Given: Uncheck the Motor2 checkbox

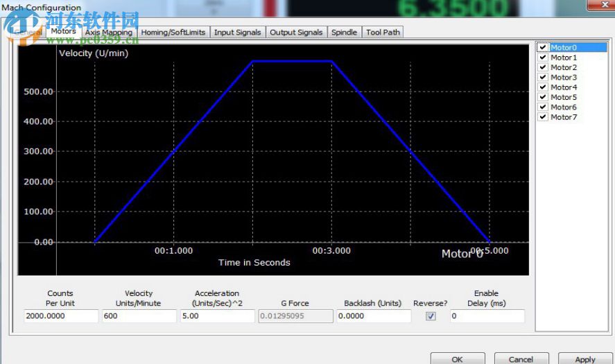Looking at the screenshot, I should (543, 67).
